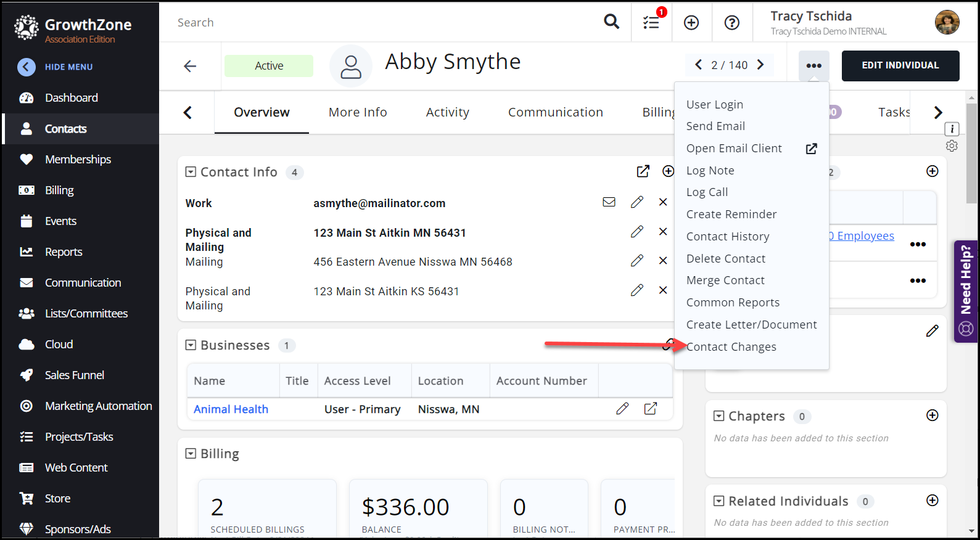Viewport: 980px width, 540px height.
Task: Toggle the Chapters section collapse box
Action: 719,416
